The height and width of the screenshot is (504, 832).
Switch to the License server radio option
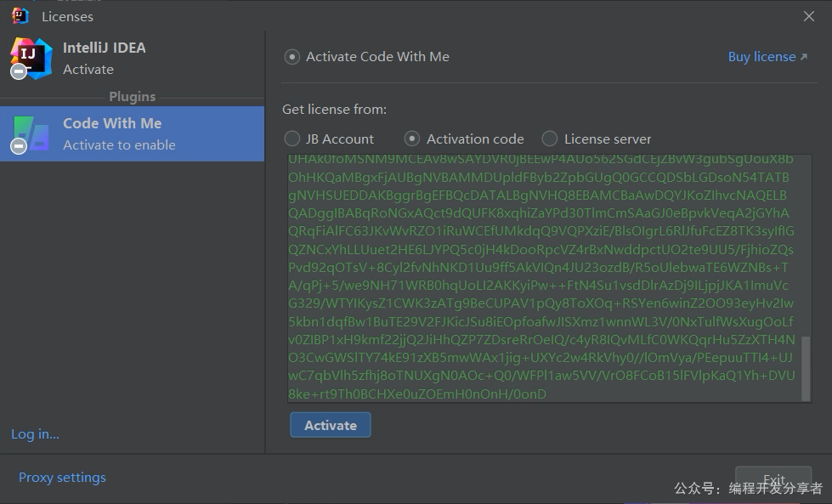click(550, 139)
